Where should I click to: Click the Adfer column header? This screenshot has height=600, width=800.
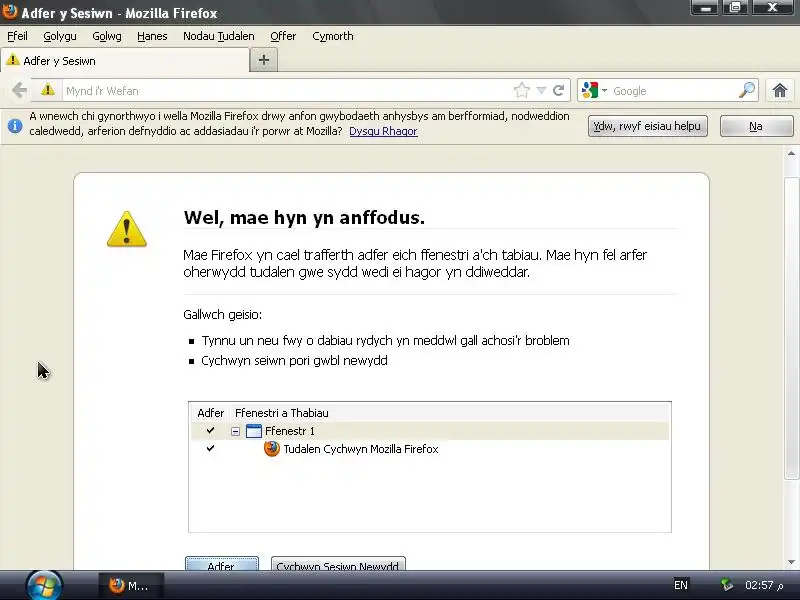pyautogui.click(x=211, y=413)
